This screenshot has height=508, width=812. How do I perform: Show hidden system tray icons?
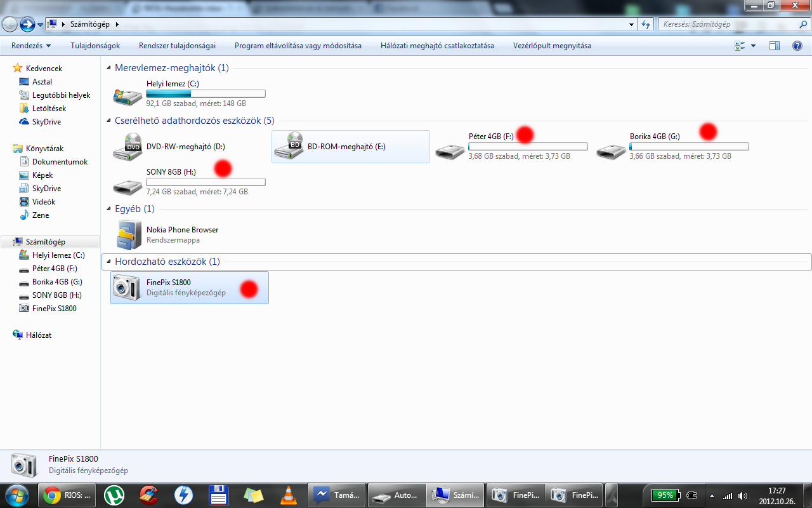click(x=711, y=495)
